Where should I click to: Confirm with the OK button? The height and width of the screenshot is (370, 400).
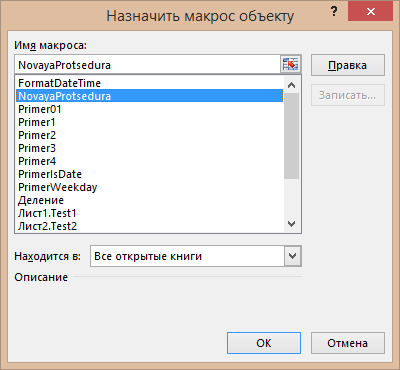coord(264,343)
